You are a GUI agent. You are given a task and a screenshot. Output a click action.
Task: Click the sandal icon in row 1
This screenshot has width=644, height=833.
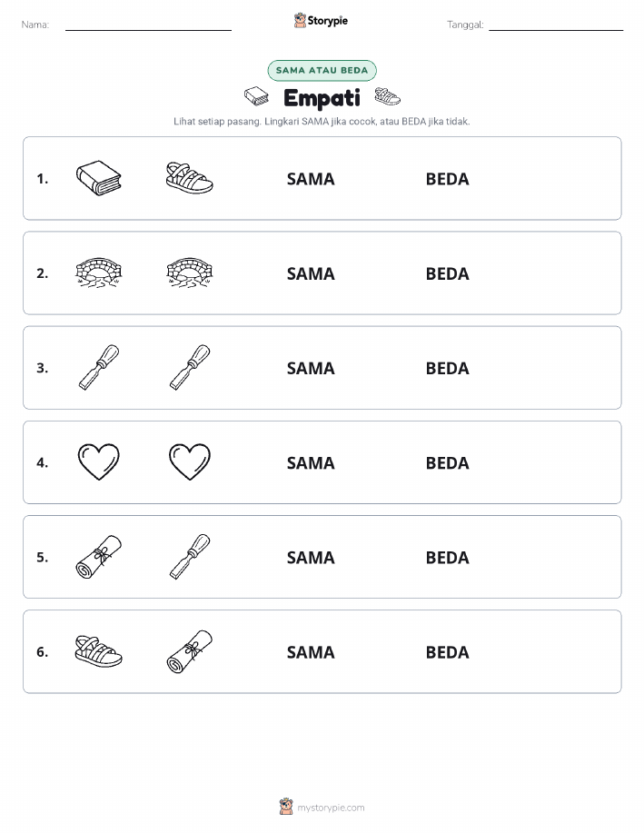coord(189,178)
